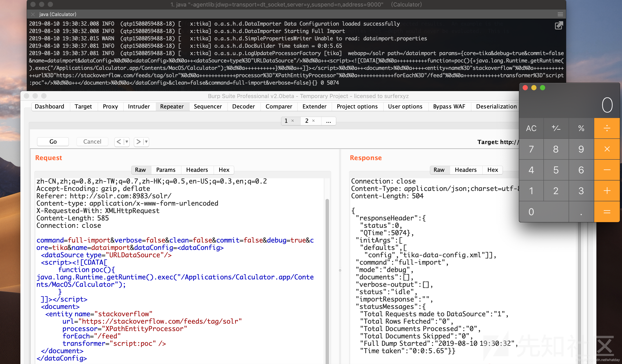Viewport: 622px width, 364px height.
Task: Close the java (Calculator) terminal tab
Action: tap(33, 14)
